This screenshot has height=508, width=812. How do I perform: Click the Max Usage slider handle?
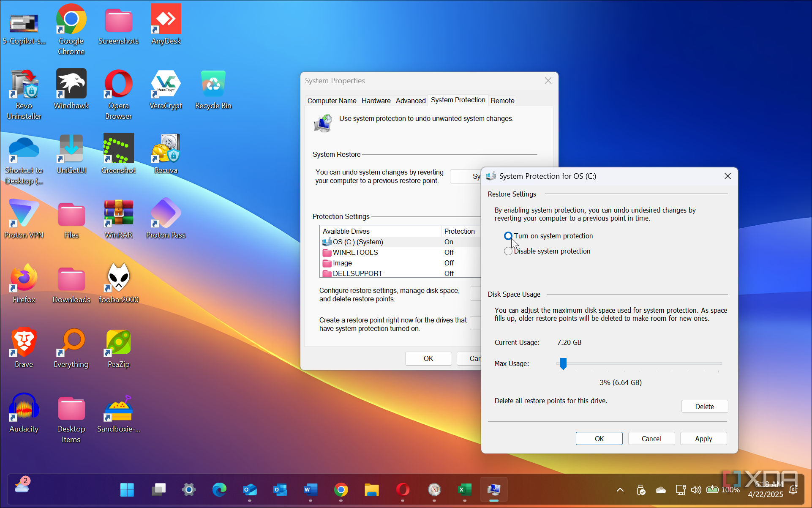point(563,363)
